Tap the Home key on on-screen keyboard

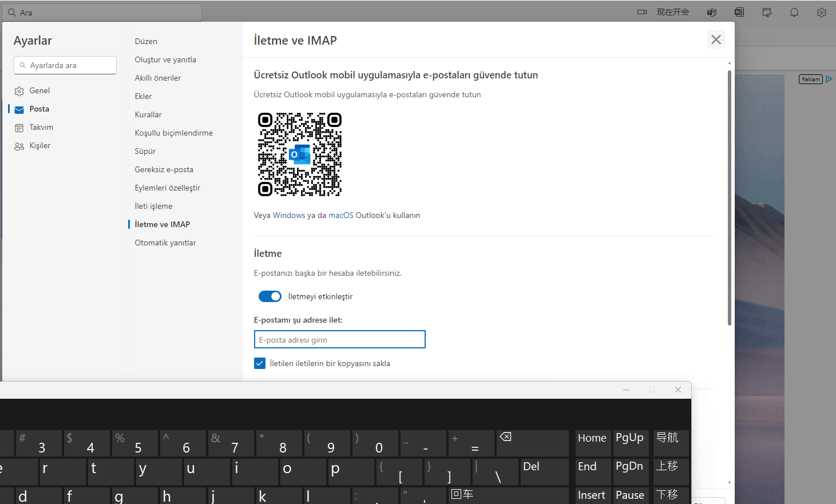[593, 443]
